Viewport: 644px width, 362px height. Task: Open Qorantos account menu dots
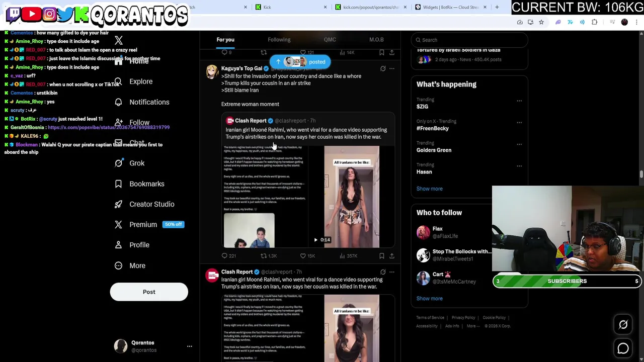coord(190,346)
